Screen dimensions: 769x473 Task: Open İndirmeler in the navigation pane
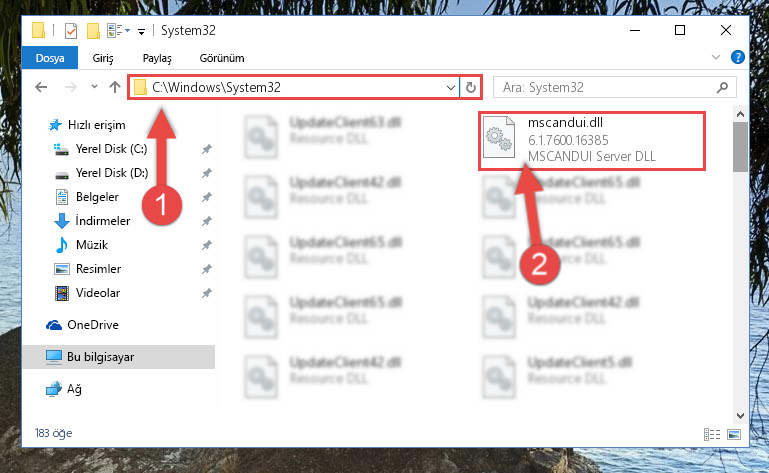click(x=103, y=221)
